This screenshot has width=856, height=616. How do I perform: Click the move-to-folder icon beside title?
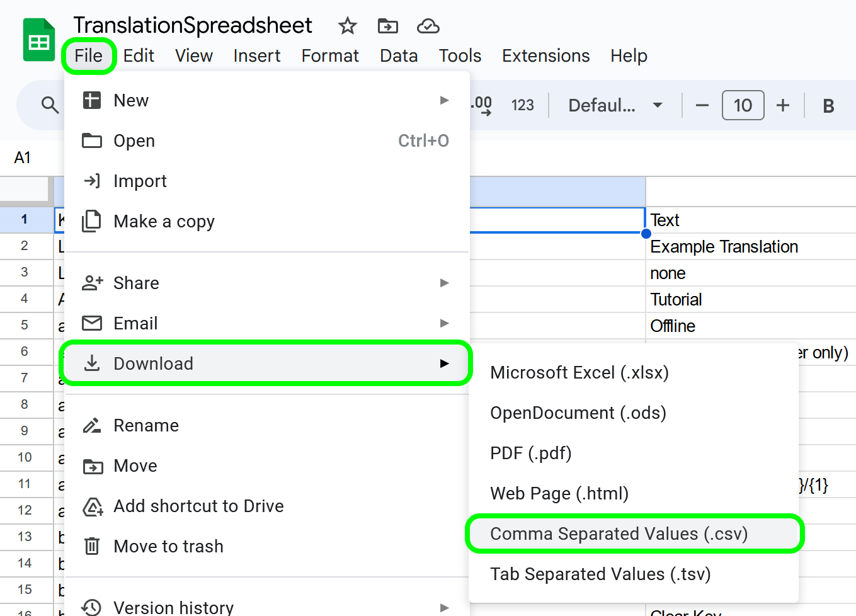[x=387, y=26]
